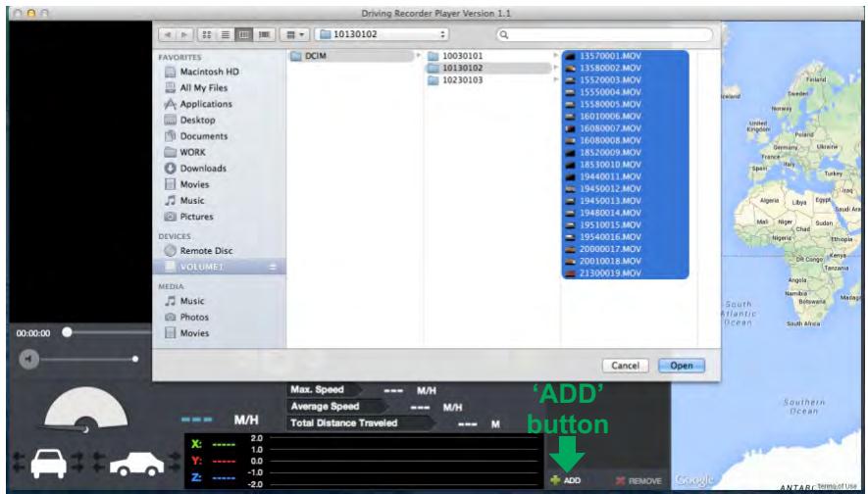Viewport: 868px width, 494px height.
Task: Click the REMOVE button in player
Action: click(638, 481)
